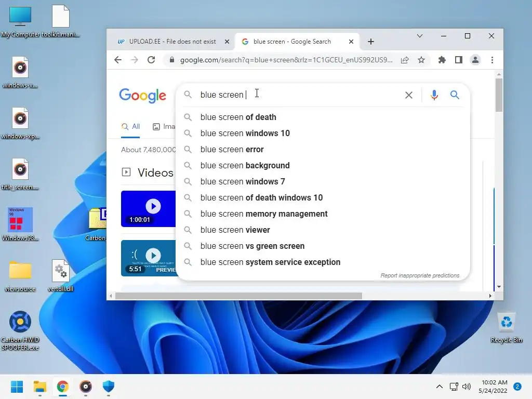Select the All results tab
The height and width of the screenshot is (399, 532).
pos(130,127)
